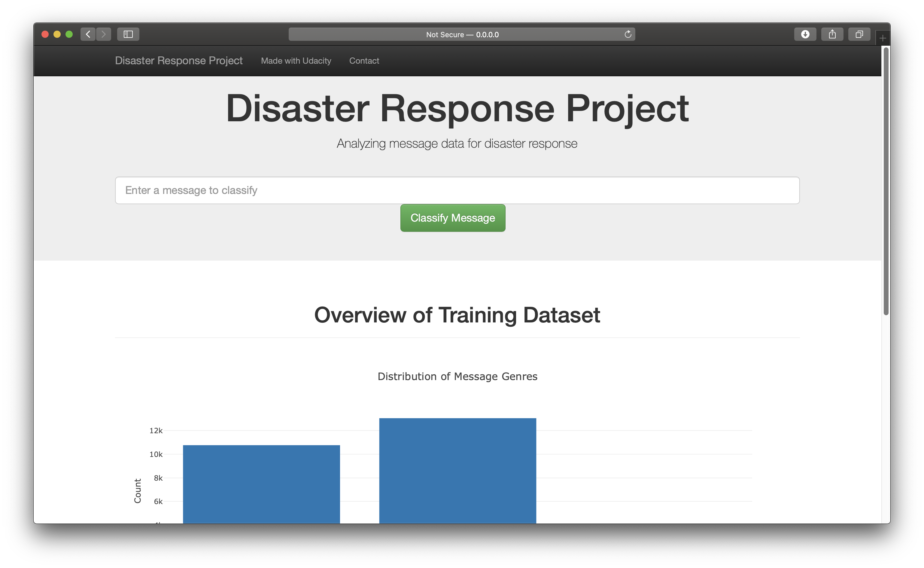Click the address bar showing 0.0.0.0
Viewport: 924px width, 568px height.
pyautogui.click(x=462, y=34)
